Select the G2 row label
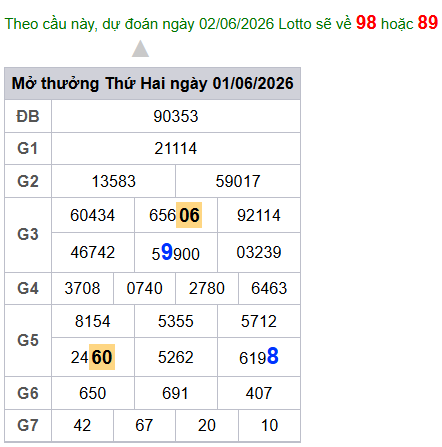442x447 pixels. tap(28, 181)
